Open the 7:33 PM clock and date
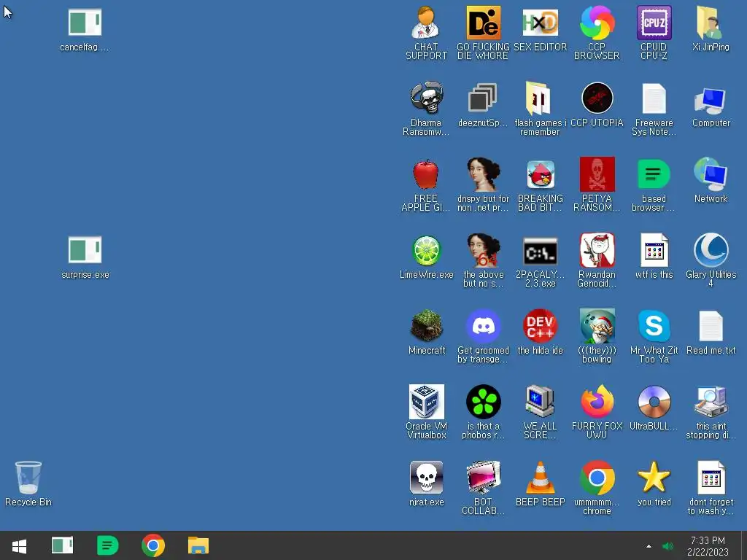Viewport: 747px width, 560px height. click(708, 546)
